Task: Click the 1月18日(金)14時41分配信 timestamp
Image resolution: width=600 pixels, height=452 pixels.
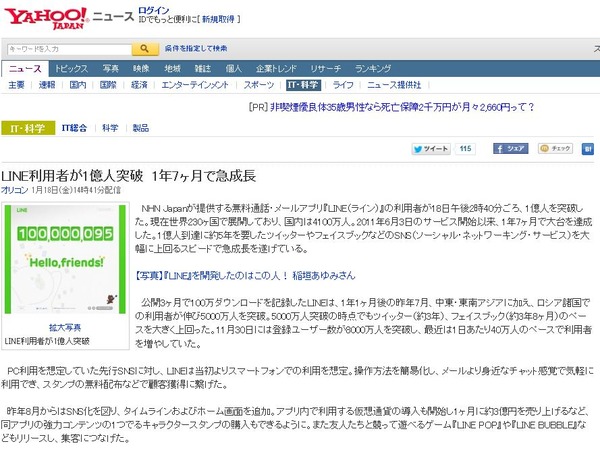Action: 76,190
